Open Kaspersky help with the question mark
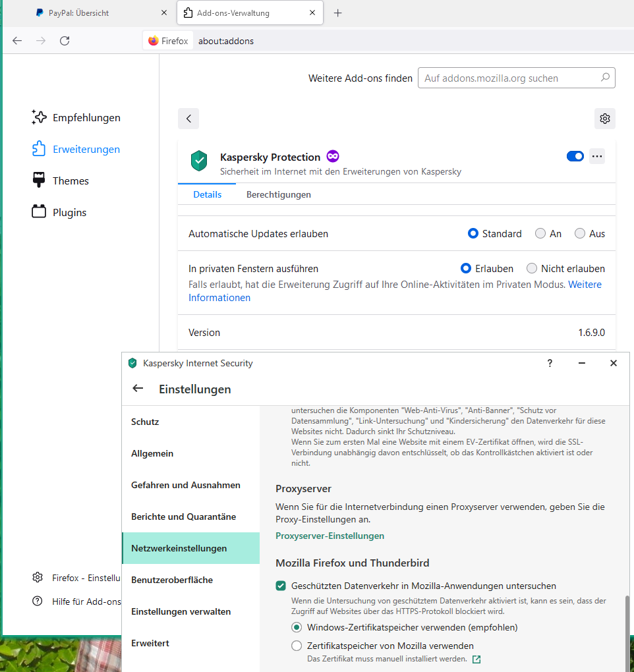This screenshot has height=672, width=634. tap(550, 364)
